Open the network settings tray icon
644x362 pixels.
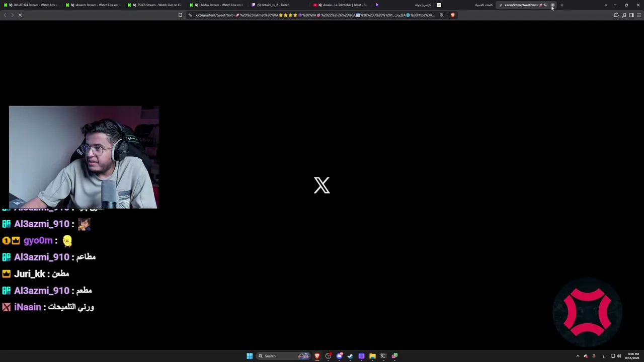613,356
